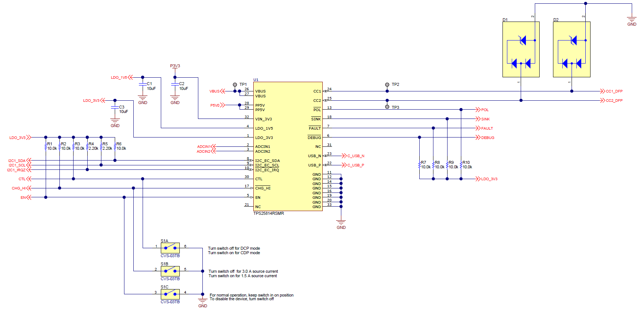Click the 2.20k value of R5
The image size is (644, 314).
click(x=107, y=148)
